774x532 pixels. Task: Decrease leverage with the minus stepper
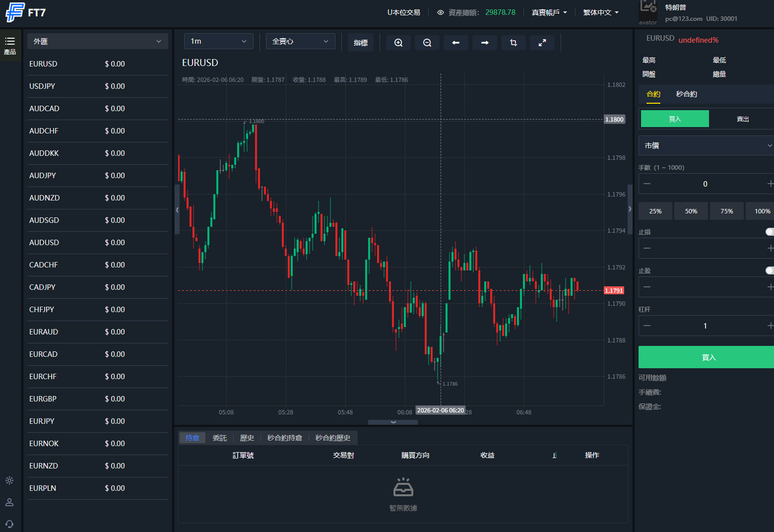pos(647,326)
